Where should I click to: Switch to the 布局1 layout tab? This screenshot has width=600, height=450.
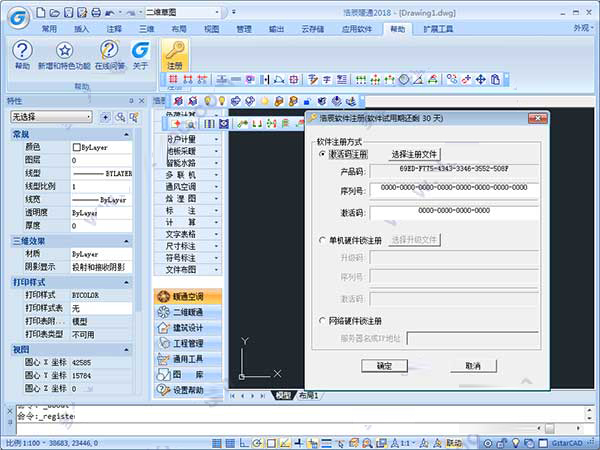click(x=308, y=395)
